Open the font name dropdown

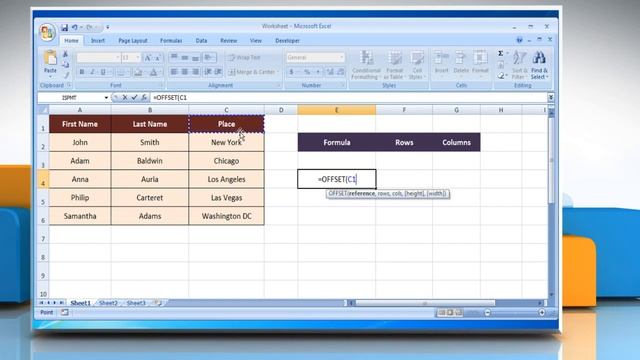pos(118,58)
